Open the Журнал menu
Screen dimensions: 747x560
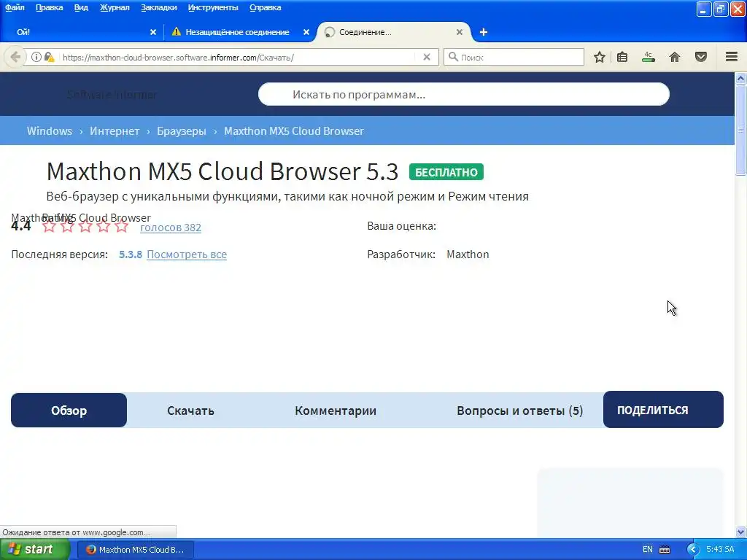tap(115, 7)
